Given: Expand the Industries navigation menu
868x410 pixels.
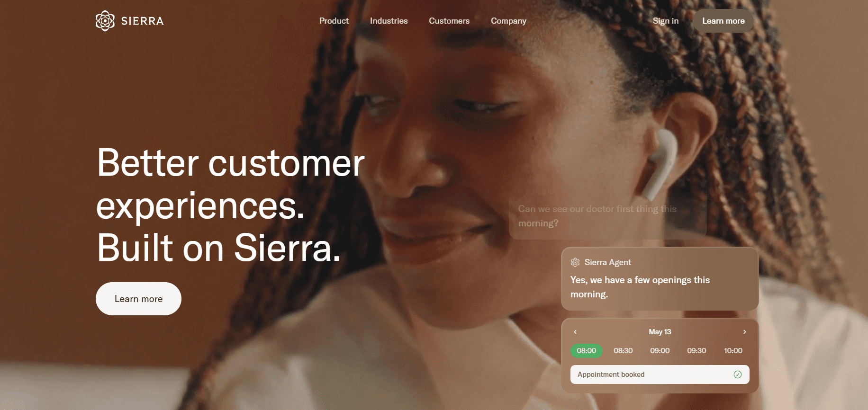Looking at the screenshot, I should [389, 21].
